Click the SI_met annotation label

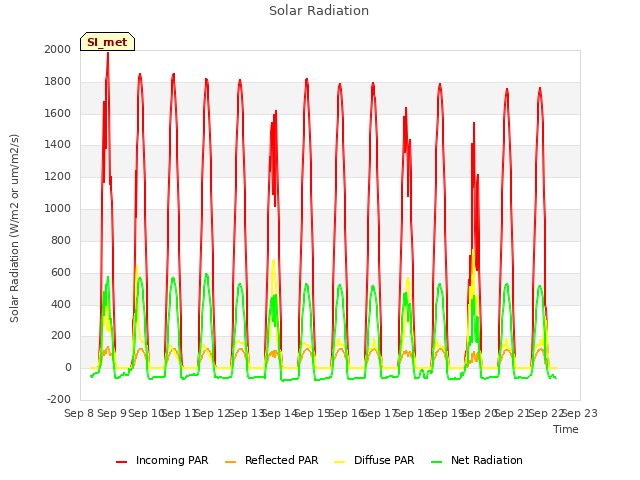pos(107,42)
